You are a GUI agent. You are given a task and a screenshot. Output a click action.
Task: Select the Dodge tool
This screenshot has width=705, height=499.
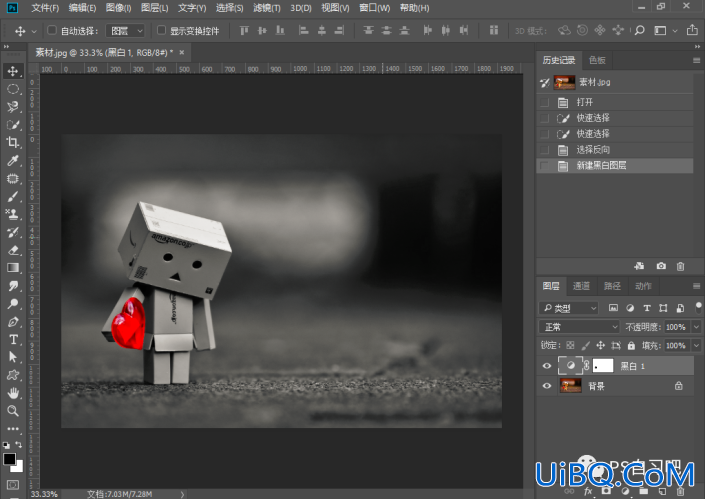[x=13, y=303]
